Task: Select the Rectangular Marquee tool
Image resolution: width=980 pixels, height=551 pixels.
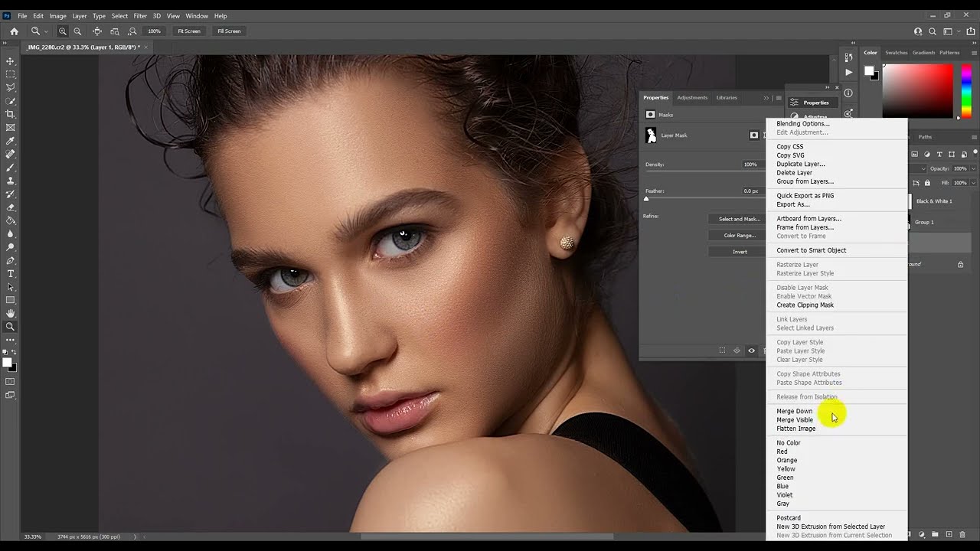Action: coord(11,74)
